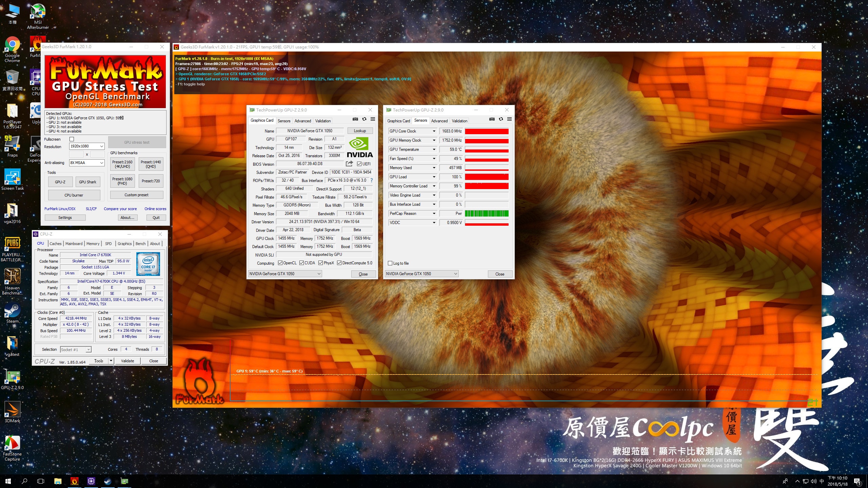Switch to the Caches tab in CPU-Z
The height and width of the screenshot is (488, 868).
(56, 244)
